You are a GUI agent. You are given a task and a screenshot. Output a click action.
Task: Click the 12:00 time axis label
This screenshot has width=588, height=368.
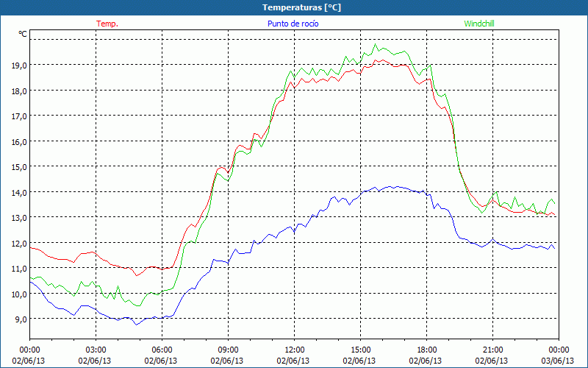click(295, 350)
